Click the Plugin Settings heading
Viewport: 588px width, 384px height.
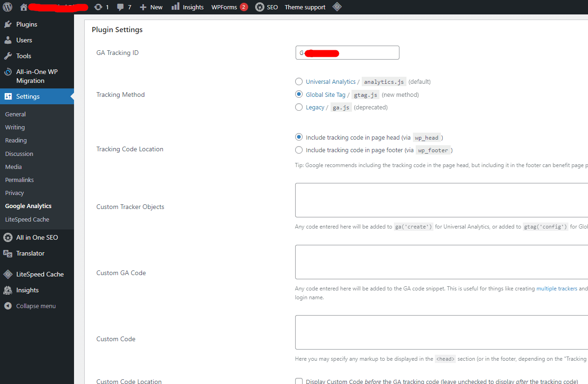(117, 30)
